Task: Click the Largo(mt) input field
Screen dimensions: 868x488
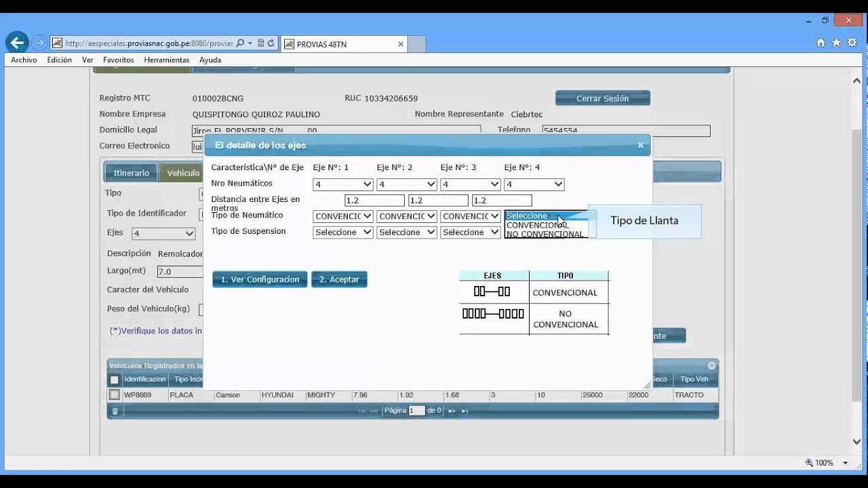Action: pos(180,271)
